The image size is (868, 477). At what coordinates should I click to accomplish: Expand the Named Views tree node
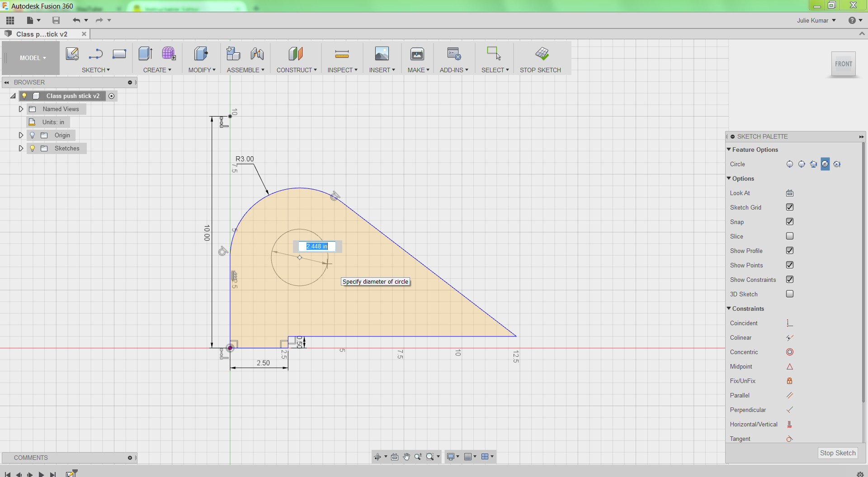pos(21,109)
